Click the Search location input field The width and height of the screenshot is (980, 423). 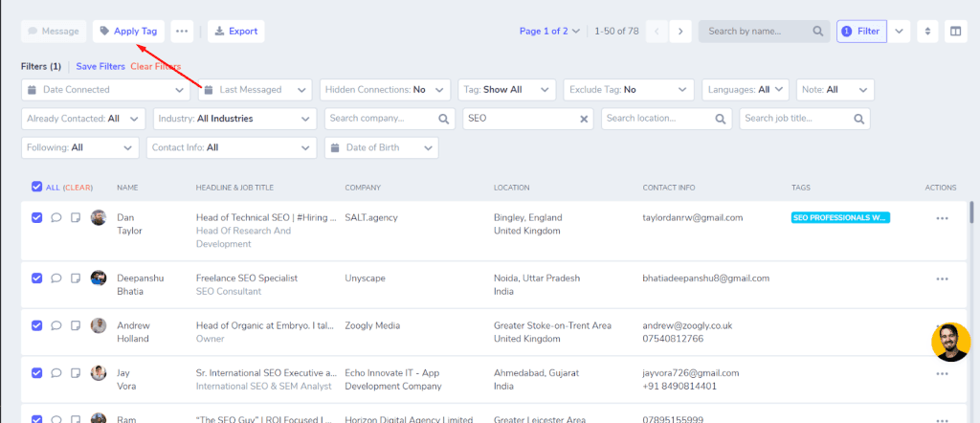(x=667, y=119)
